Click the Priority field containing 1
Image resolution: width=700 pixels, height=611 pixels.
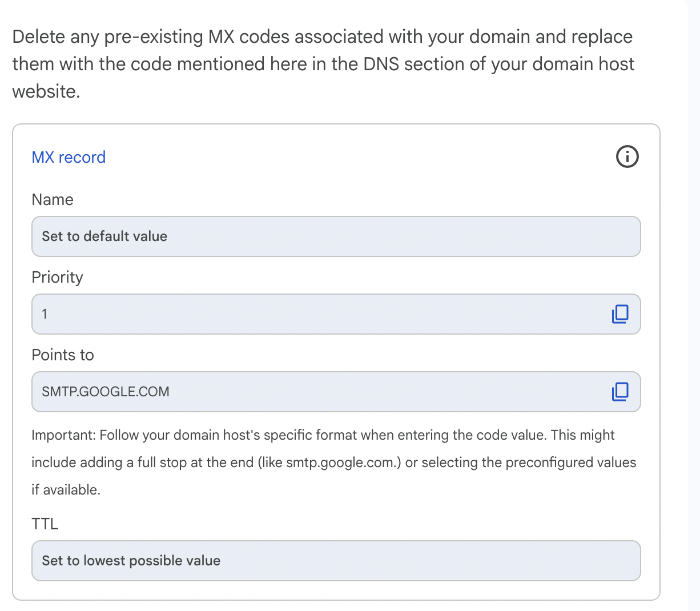[x=320, y=314]
